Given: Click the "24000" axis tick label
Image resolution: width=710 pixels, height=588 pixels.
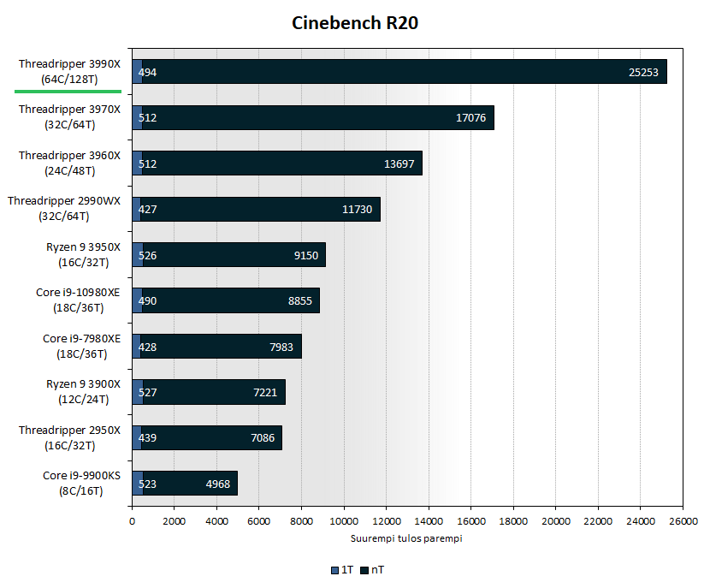Looking at the screenshot, I should click(641, 521).
